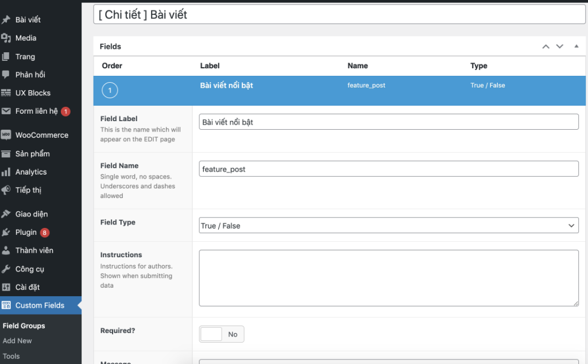
Task: Click the down chevron on Fields panel
Action: click(560, 46)
